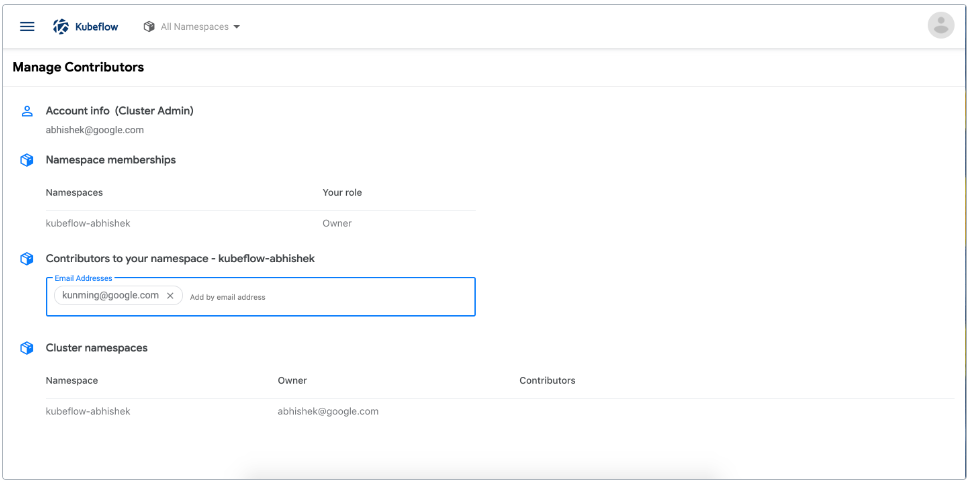
Task: Click the Account info person icon
Action: point(27,111)
